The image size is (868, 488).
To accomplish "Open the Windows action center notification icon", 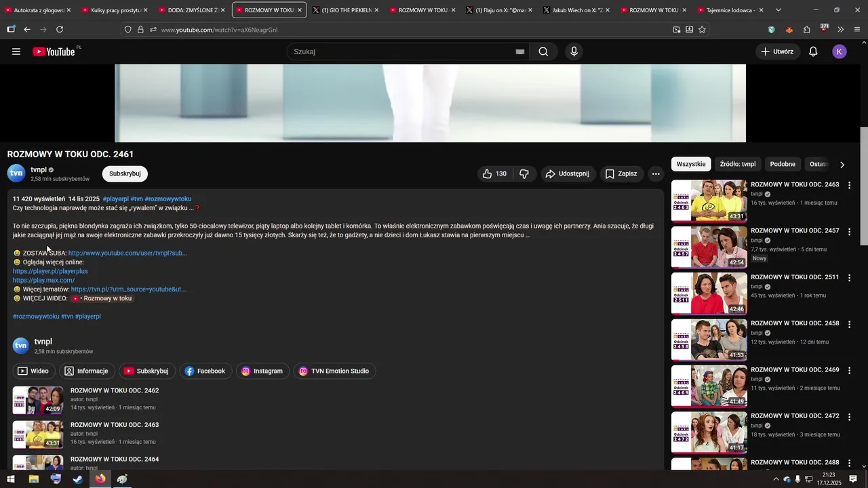I will pyautogui.click(x=853, y=479).
